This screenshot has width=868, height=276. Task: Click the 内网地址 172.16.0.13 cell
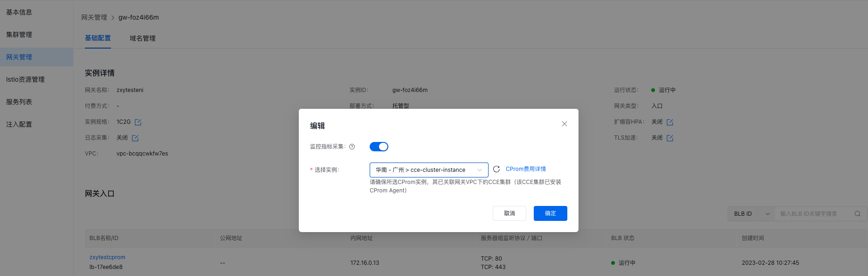(x=365, y=263)
